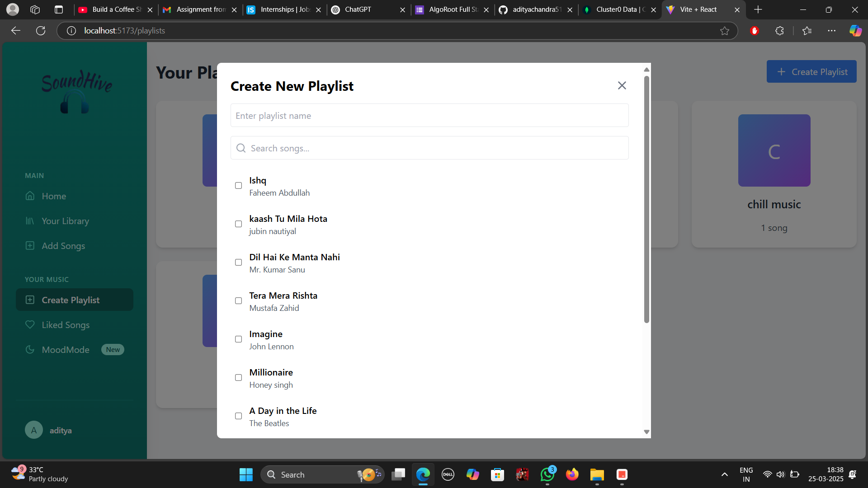Screen dimensions: 868x488
Task: Click the user avatar for aditya
Action: pyautogui.click(x=34, y=430)
